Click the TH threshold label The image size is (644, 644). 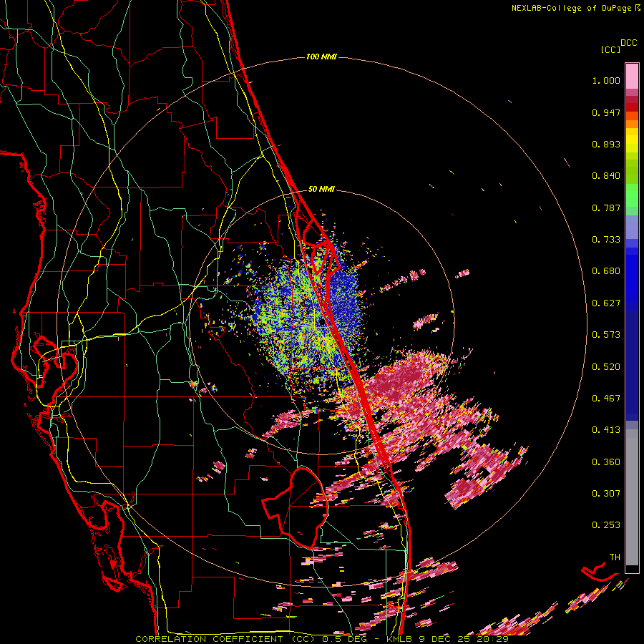pos(615,557)
